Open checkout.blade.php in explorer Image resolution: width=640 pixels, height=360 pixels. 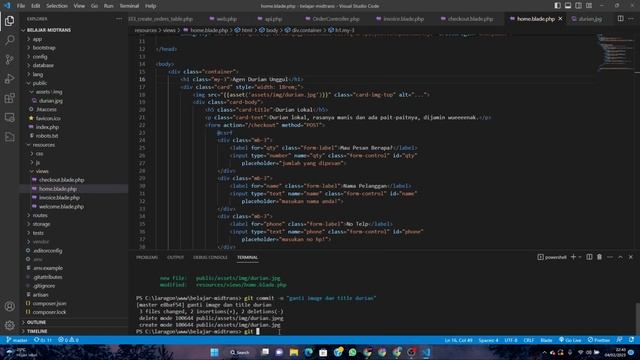point(61,180)
